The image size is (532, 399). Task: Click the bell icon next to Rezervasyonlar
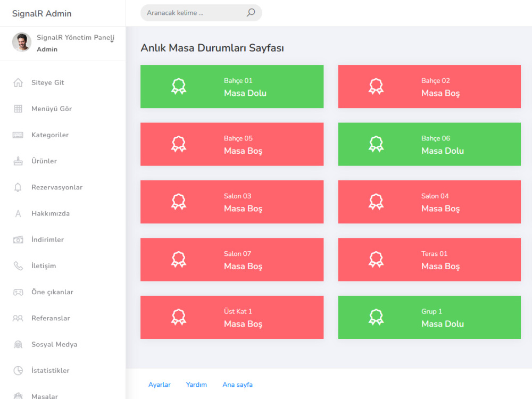click(18, 187)
